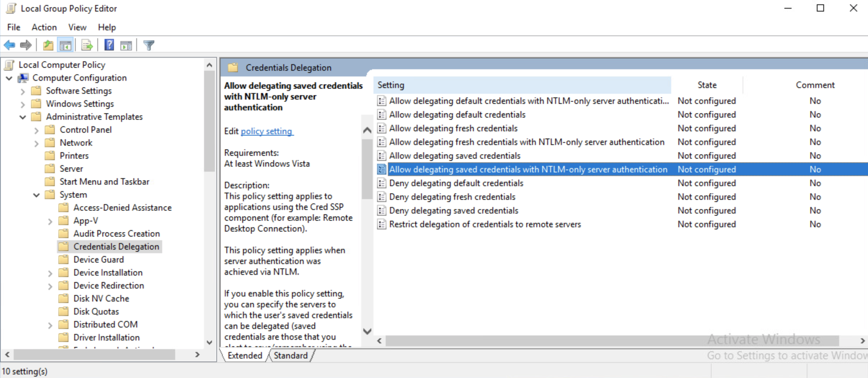Click the Back arrow toolbar icon
This screenshot has width=868, height=378.
9,45
